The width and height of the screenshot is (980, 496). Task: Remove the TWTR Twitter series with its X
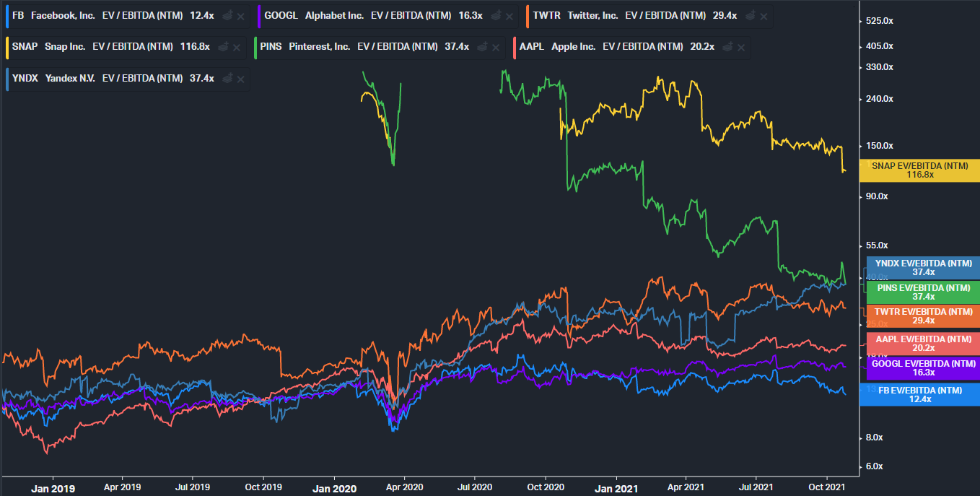pyautogui.click(x=764, y=15)
